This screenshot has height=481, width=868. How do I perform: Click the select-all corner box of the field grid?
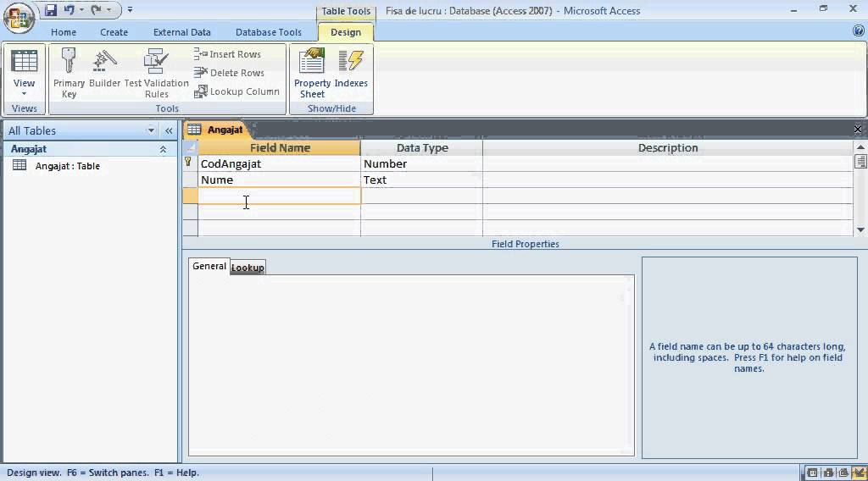(x=190, y=147)
